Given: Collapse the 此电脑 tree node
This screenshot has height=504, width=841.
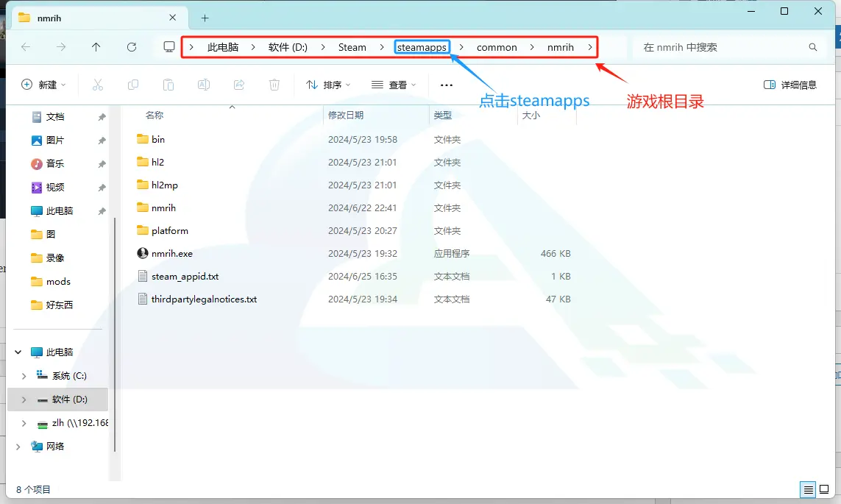Looking at the screenshot, I should tap(18, 352).
